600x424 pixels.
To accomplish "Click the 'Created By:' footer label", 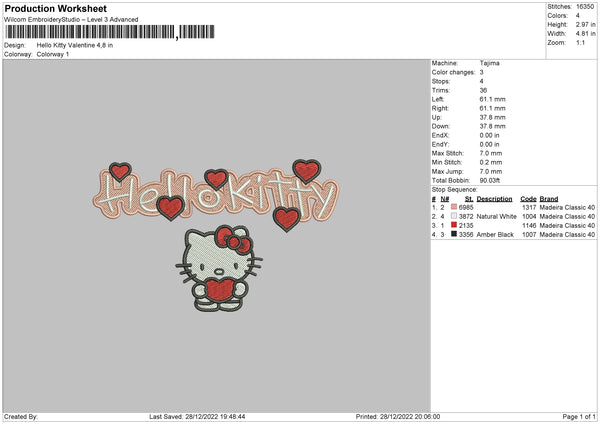I will (21, 417).
